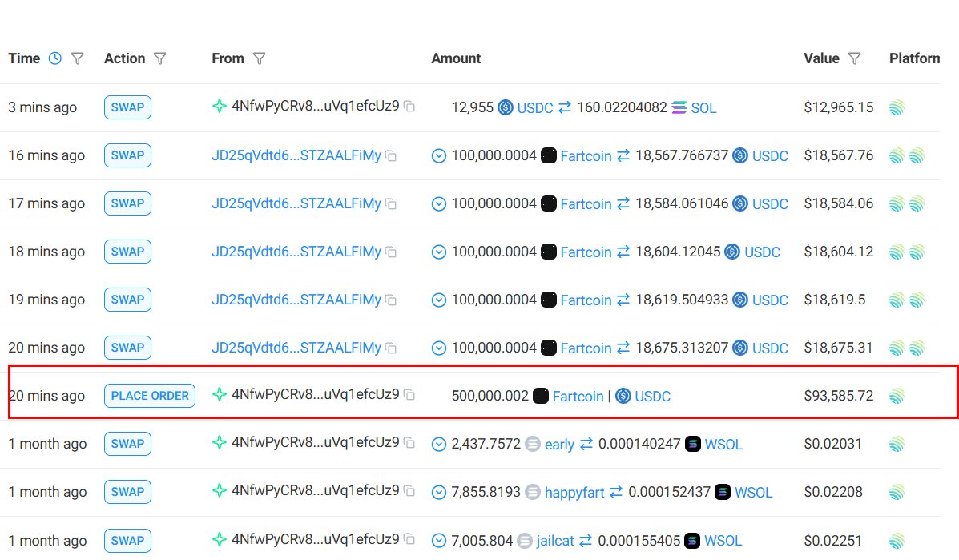Open the Action column filter
This screenshot has height=560, width=959.
159,58
